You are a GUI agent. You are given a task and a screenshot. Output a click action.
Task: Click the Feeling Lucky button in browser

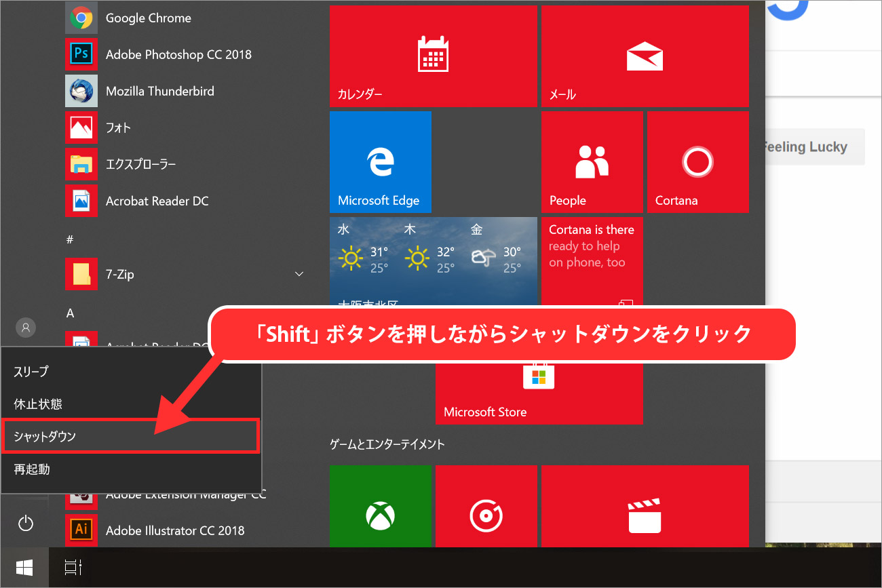[815, 147]
